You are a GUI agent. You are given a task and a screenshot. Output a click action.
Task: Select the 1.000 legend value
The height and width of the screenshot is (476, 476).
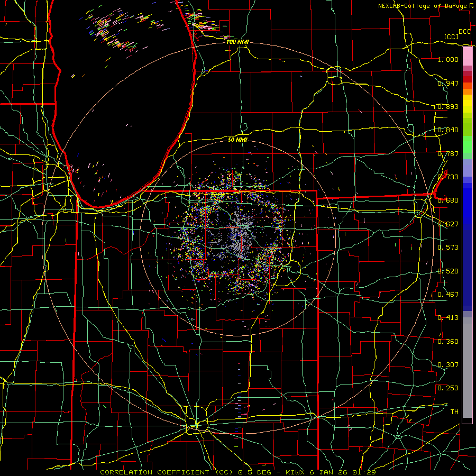pos(448,59)
